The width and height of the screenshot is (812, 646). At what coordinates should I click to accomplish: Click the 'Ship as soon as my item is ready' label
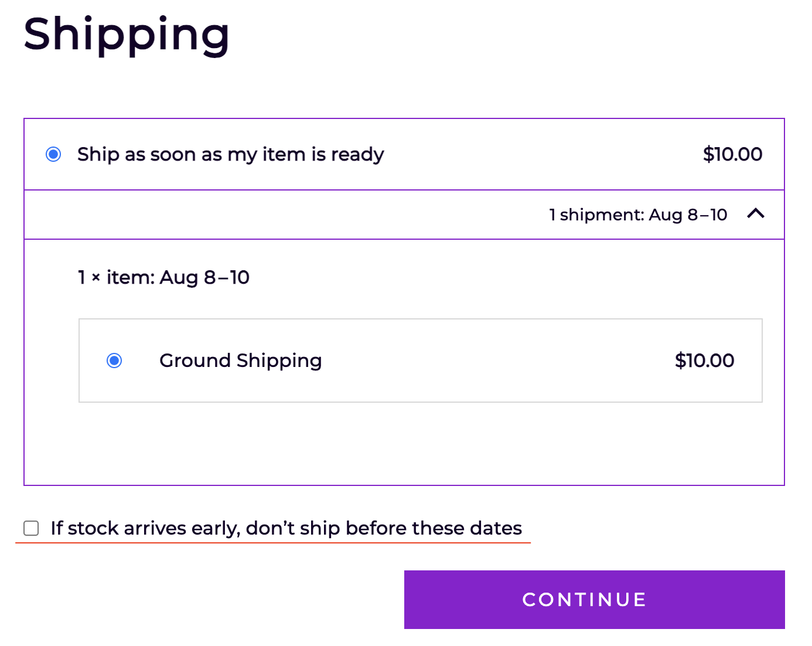[230, 154]
